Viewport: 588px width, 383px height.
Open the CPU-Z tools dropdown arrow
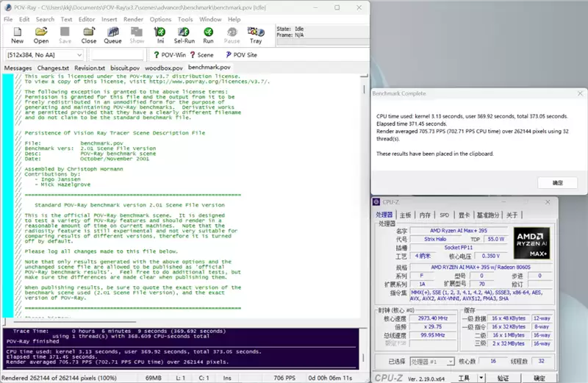pos(481,378)
